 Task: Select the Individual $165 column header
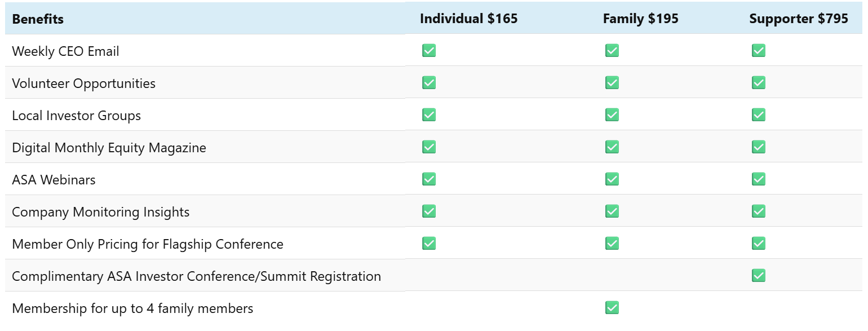click(x=468, y=19)
